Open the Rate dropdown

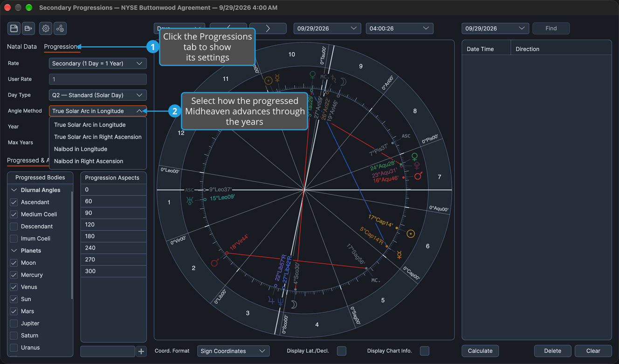click(x=98, y=63)
